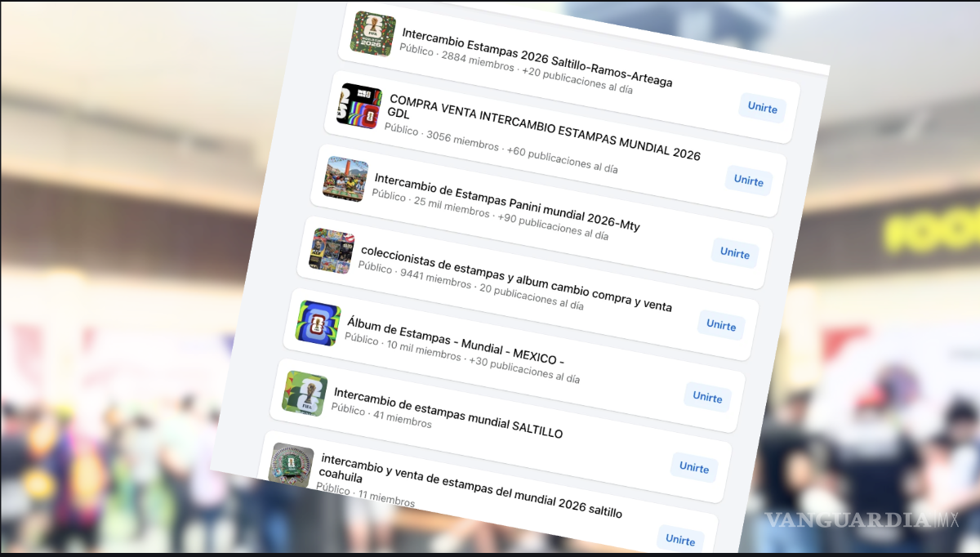Viewport: 980px width, 557px height.
Task: Open Intercambio Estampas 2026 Saltillo-Ramos-Arteaga group avatar
Action: [373, 34]
